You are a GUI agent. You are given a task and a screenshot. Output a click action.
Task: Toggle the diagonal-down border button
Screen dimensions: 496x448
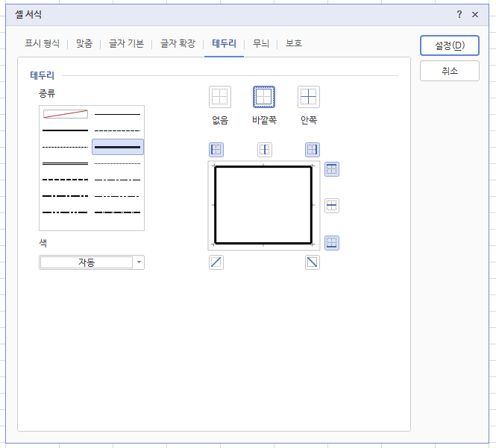(x=313, y=262)
